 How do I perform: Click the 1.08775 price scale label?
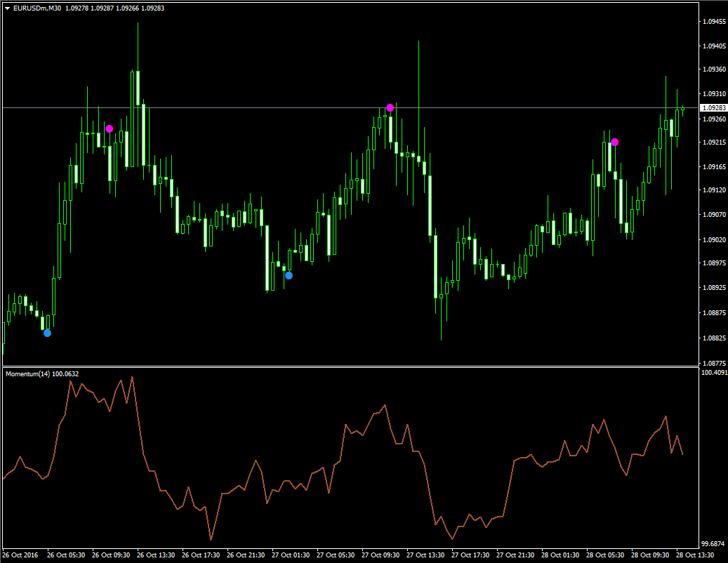coord(714,363)
